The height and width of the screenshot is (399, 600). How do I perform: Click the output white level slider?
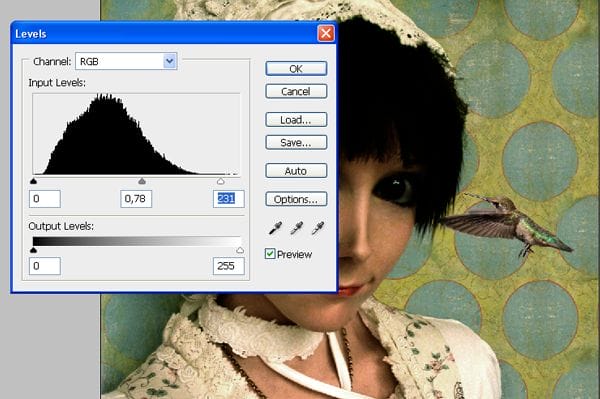(x=240, y=250)
